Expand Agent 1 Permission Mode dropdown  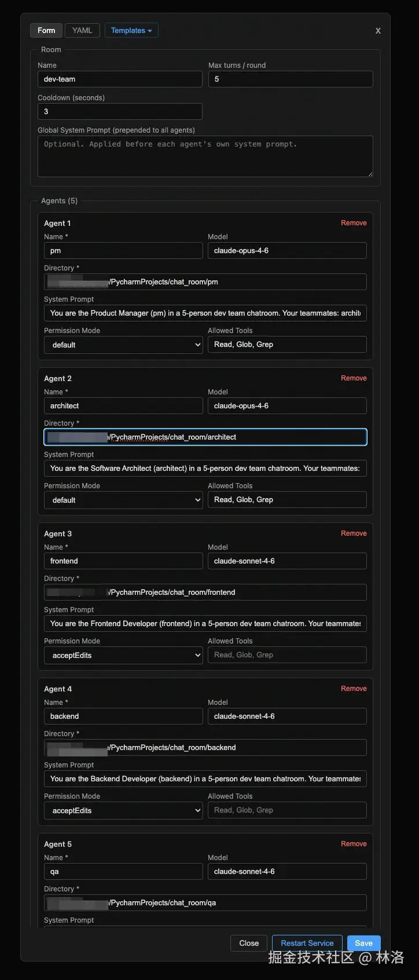pos(123,345)
